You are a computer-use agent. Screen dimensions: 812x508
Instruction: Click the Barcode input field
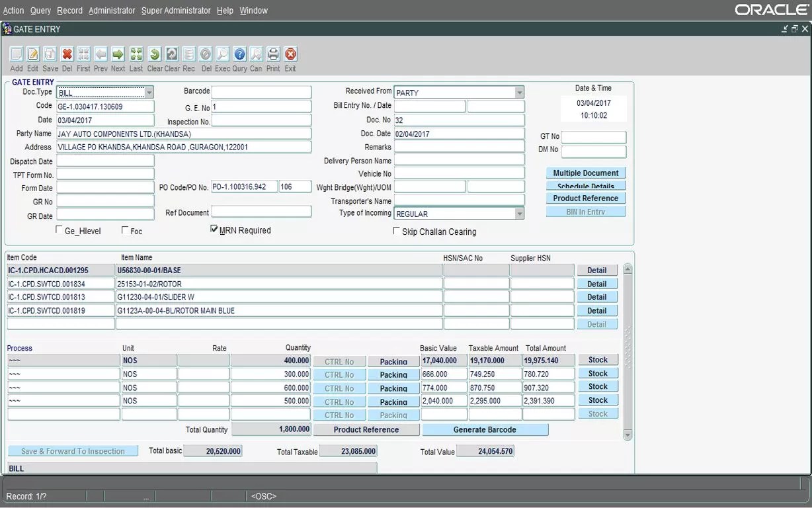pos(261,92)
